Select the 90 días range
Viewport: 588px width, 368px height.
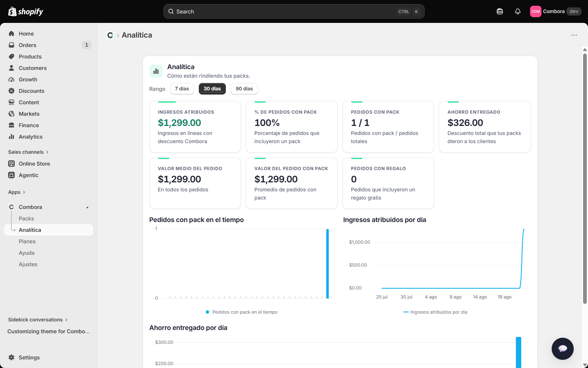pos(244,89)
